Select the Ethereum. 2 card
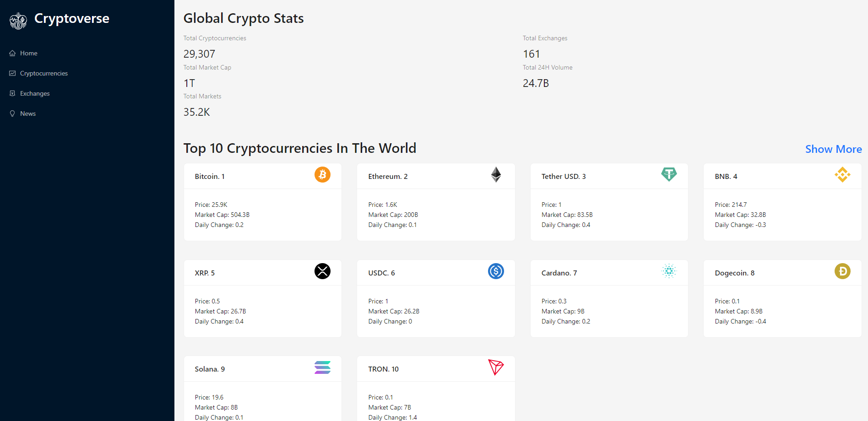This screenshot has width=868, height=421. click(x=435, y=201)
